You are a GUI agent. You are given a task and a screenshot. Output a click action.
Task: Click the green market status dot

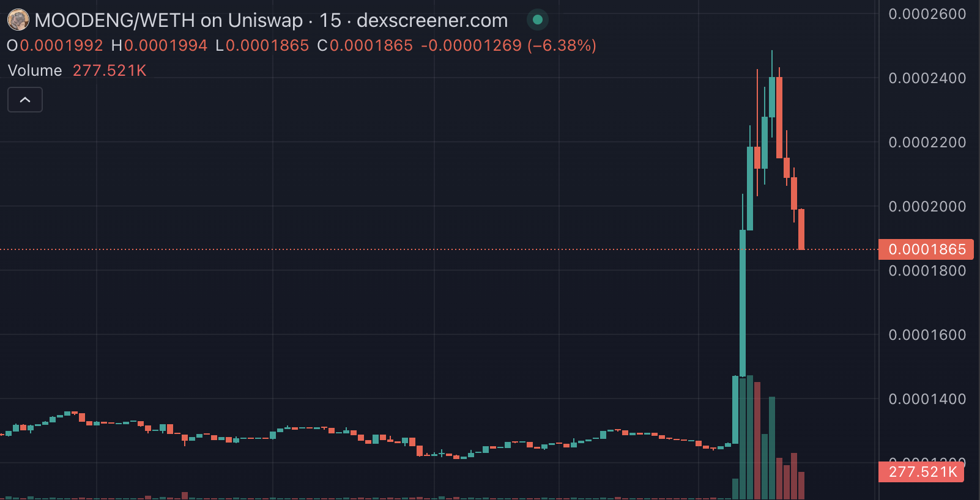(538, 20)
